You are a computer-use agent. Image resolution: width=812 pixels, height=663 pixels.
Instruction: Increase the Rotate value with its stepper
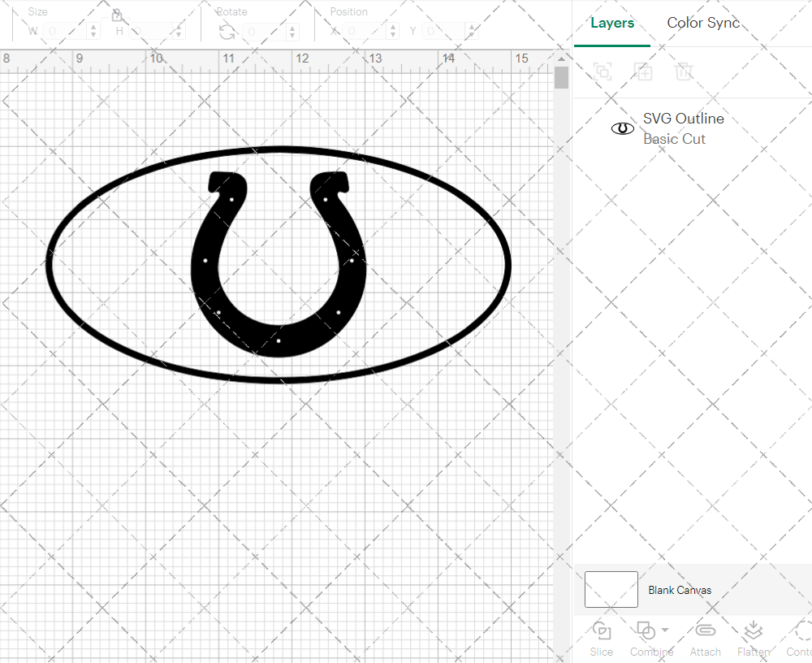pyautogui.click(x=292, y=27)
